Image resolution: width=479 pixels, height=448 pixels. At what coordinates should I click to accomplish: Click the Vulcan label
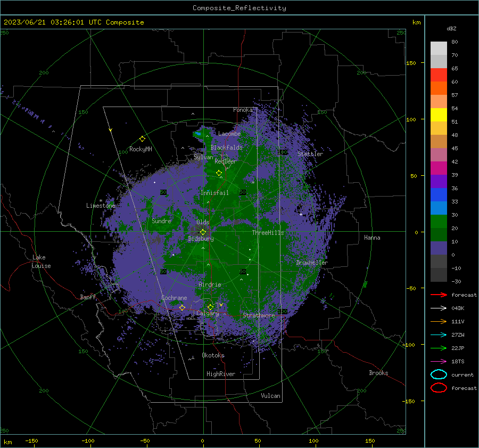click(x=271, y=396)
